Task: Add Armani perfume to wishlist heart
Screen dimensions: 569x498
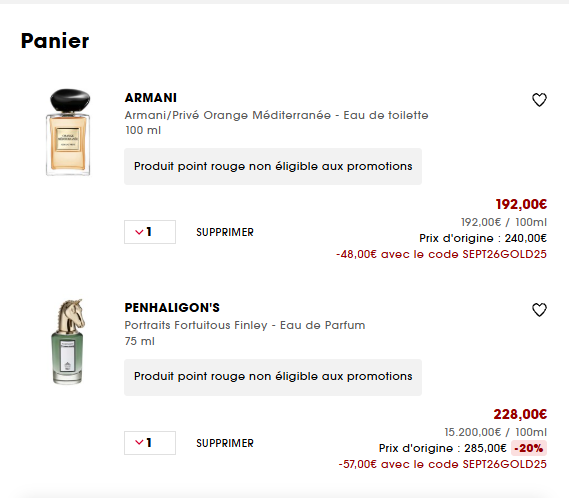Action: coord(539,100)
